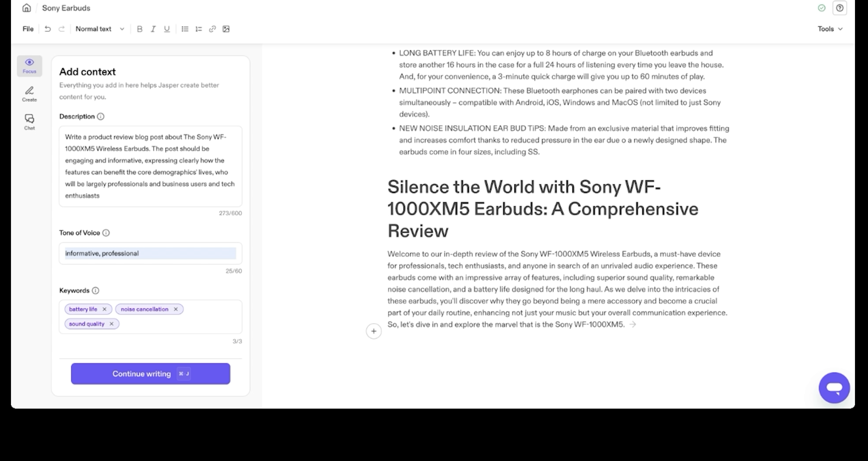868x461 pixels.
Task: Toggle underline formatting
Action: [167, 29]
